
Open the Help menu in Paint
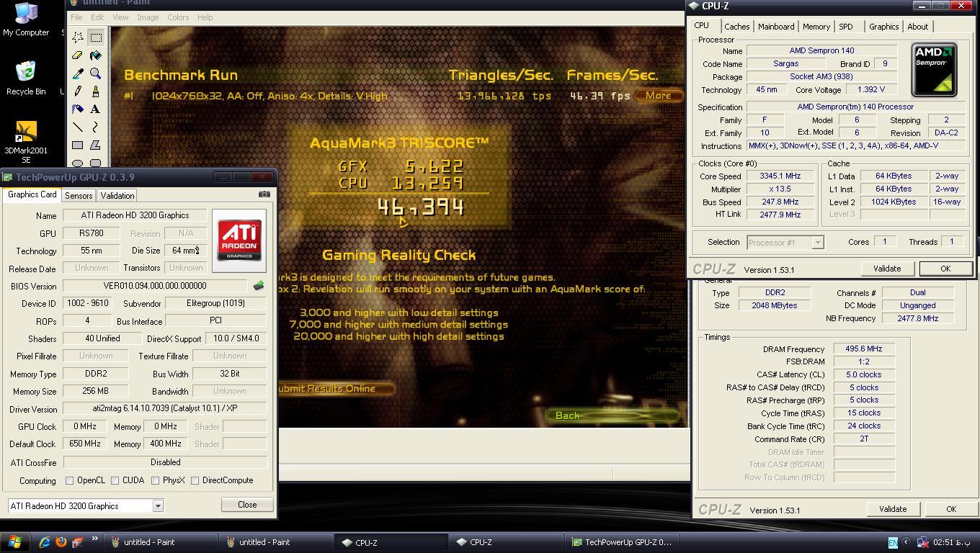[x=205, y=17]
